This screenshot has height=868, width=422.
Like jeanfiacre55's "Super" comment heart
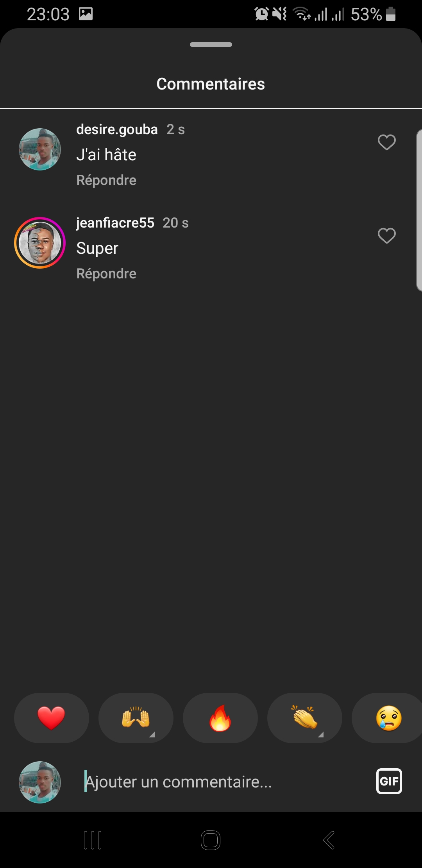click(x=386, y=236)
